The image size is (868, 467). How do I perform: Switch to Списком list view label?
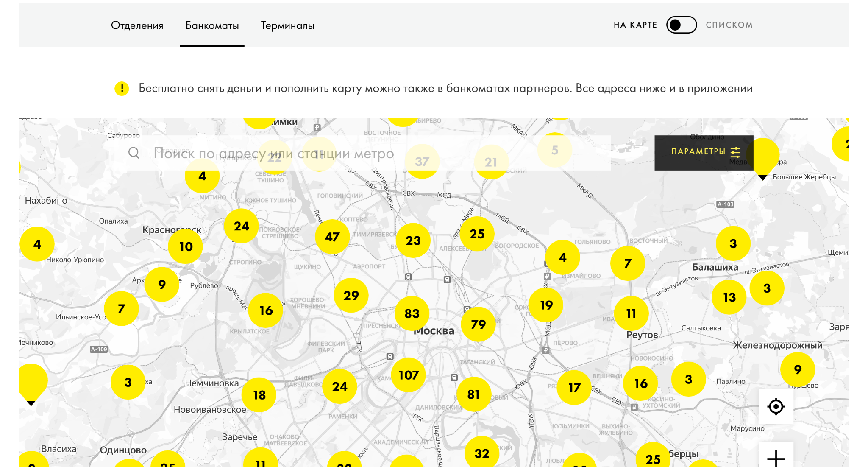click(729, 25)
